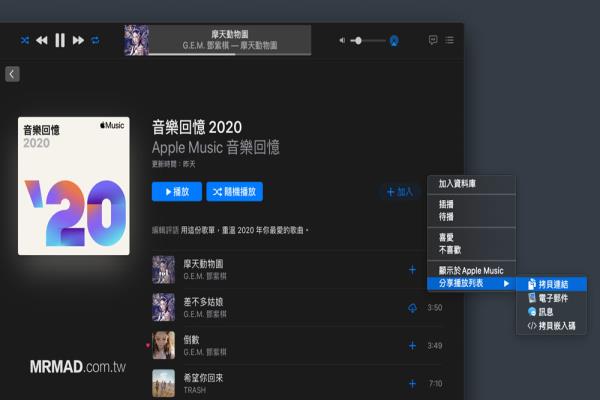600x400 pixels.
Task: Click the 3:50 duration of 差不多姑娘
Action: [435, 308]
